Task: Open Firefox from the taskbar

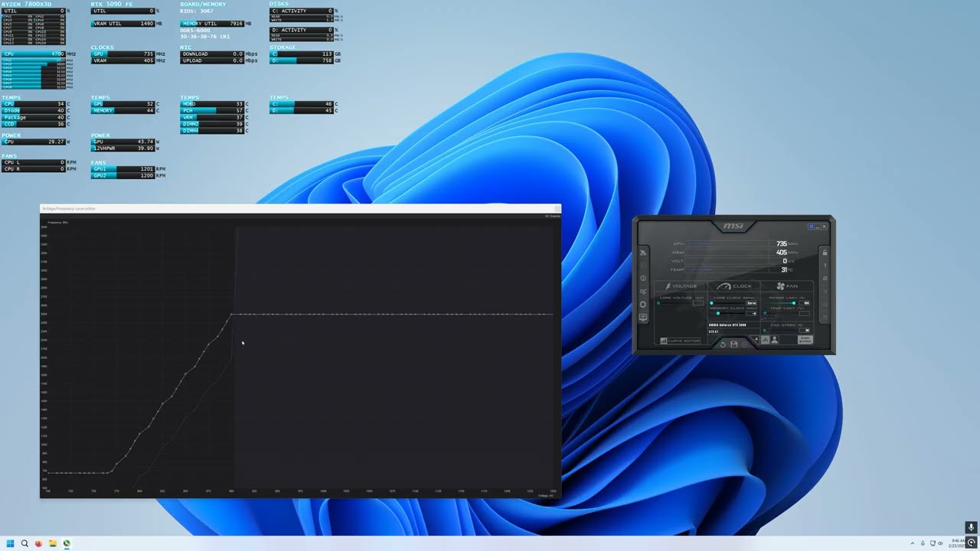Action: pyautogui.click(x=38, y=543)
